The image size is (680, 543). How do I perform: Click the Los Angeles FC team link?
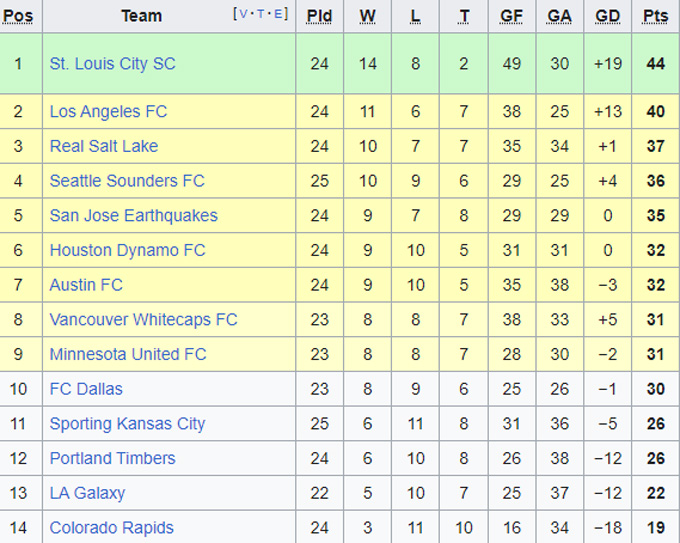108,112
